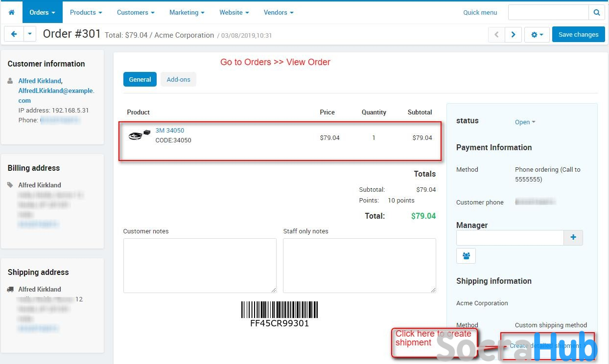Click into the Customer notes text area
The height and width of the screenshot is (364, 609).
pos(200,266)
